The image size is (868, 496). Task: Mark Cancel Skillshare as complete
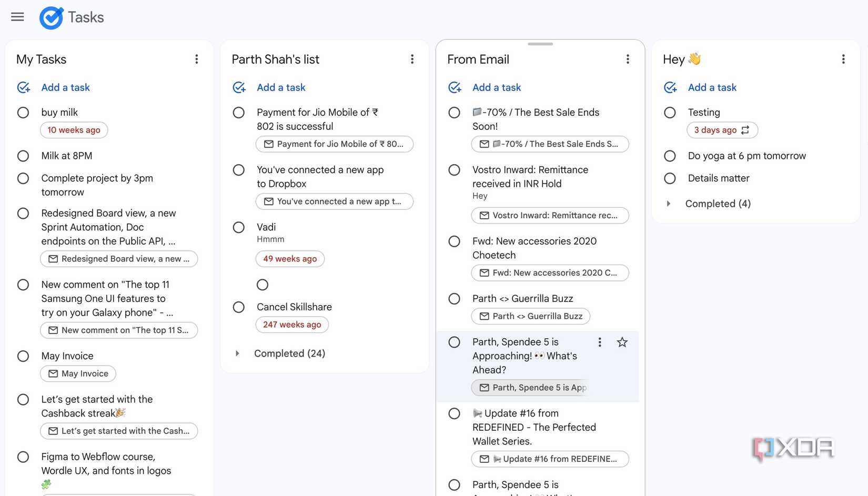click(239, 307)
